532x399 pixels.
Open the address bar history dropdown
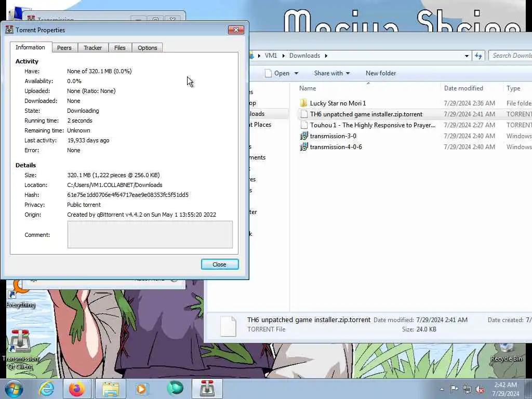tap(467, 56)
